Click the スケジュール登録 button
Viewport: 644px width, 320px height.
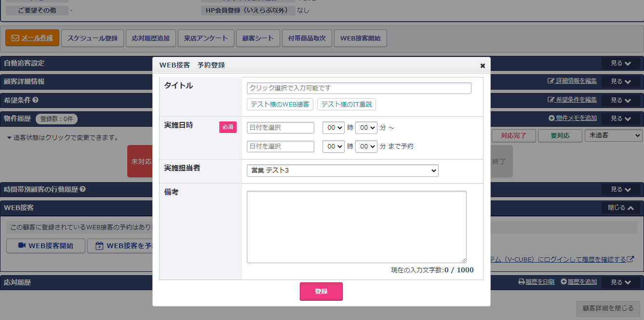(93, 38)
